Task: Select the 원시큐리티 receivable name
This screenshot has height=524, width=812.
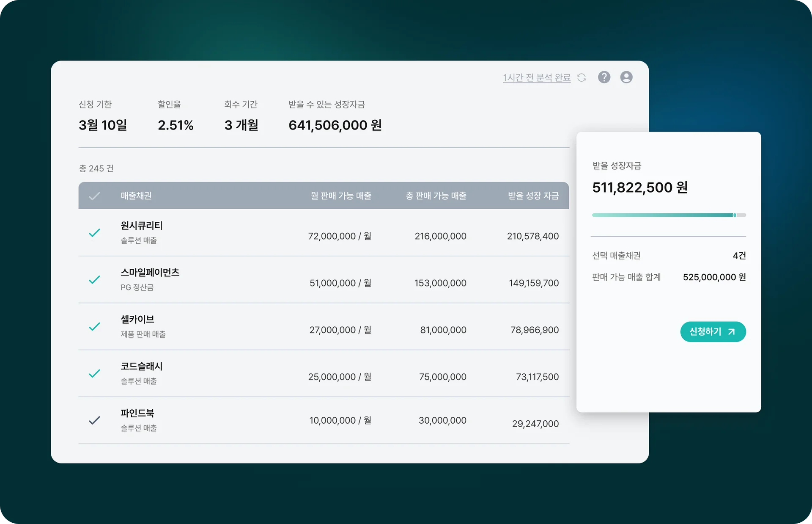Action: click(x=141, y=226)
